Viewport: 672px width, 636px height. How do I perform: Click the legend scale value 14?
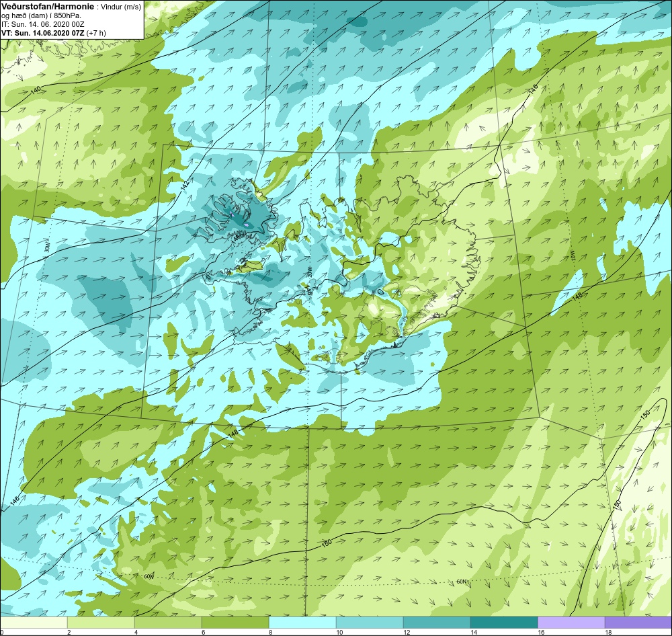tap(474, 632)
